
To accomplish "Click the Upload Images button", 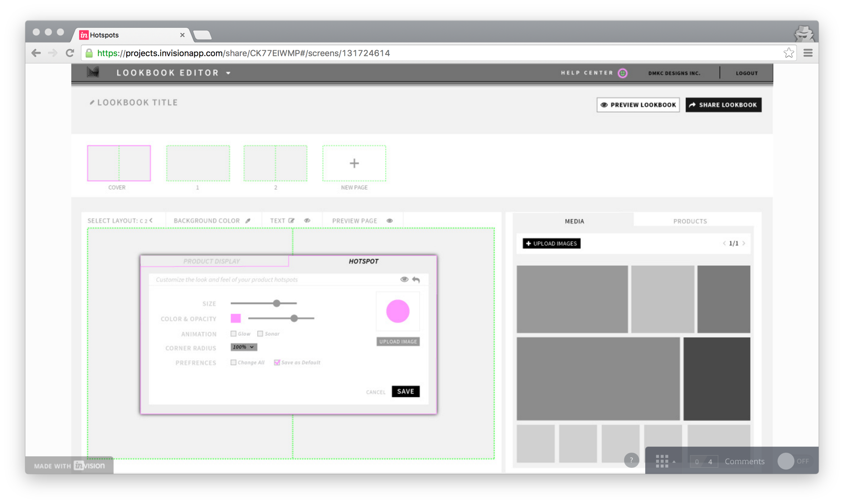I will point(551,244).
